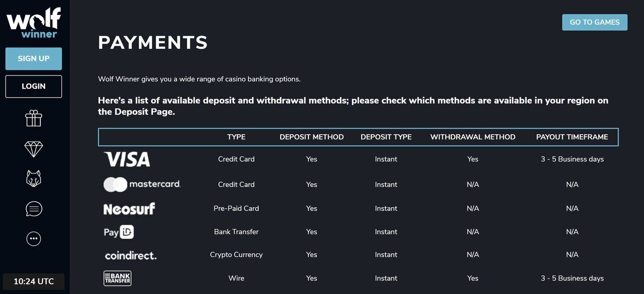Click the 10:24 UTC clock
Viewport: 644px width, 294px height.
click(x=34, y=281)
